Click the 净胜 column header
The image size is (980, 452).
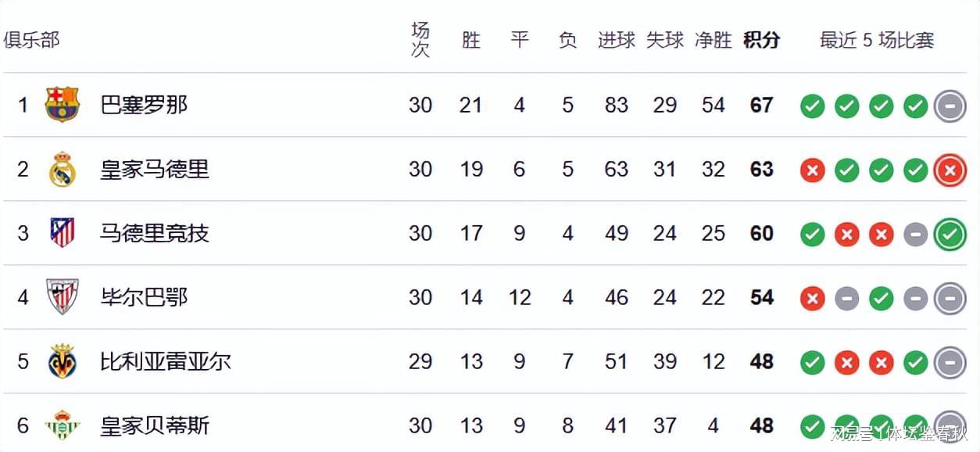point(714,40)
